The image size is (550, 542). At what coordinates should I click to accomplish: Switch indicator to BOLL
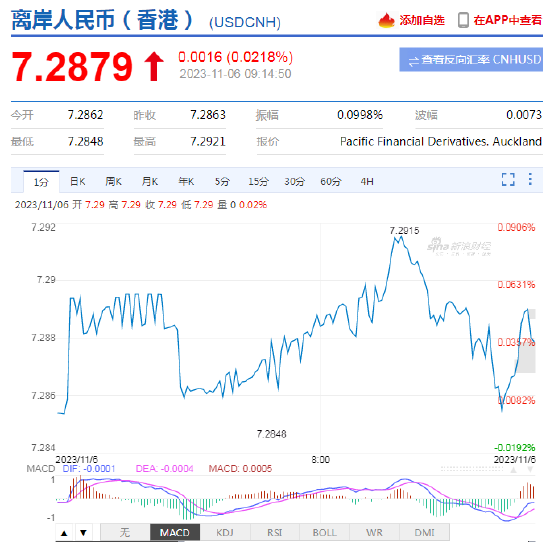point(324,533)
